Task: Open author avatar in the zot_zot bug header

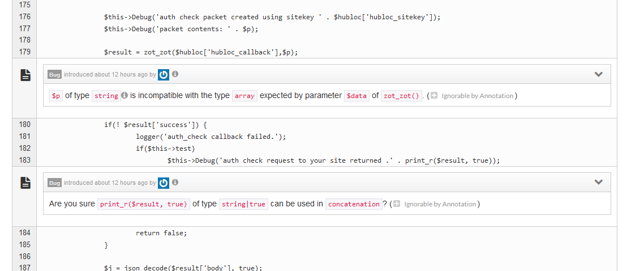Action: (164, 75)
